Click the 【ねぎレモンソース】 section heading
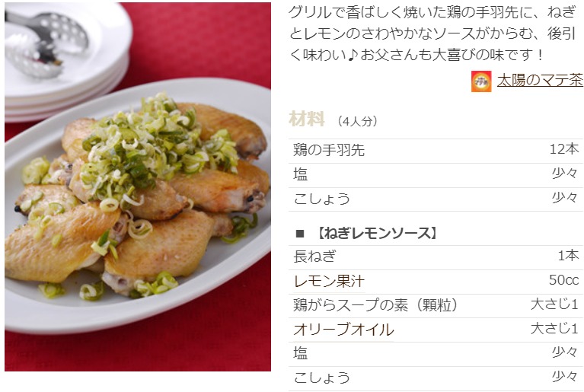Viewport: 584px width, 392px height. (x=377, y=234)
